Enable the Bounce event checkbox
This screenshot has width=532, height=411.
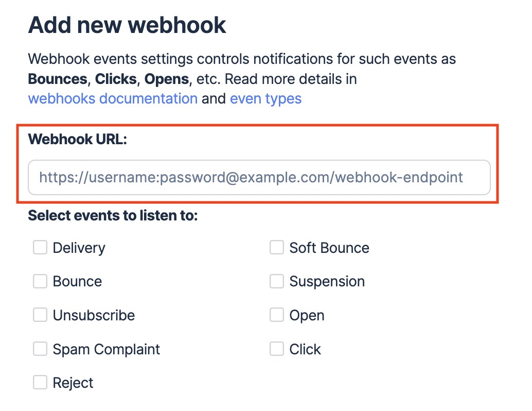(x=40, y=281)
